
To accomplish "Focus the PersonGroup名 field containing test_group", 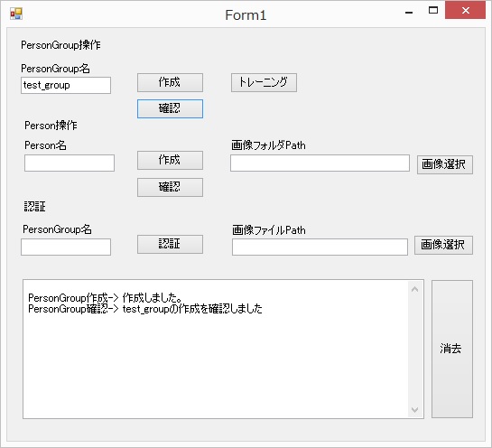I will [66, 86].
